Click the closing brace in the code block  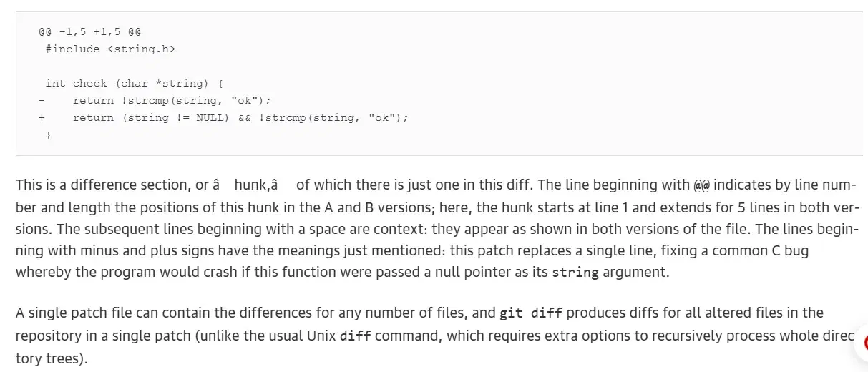49,134
